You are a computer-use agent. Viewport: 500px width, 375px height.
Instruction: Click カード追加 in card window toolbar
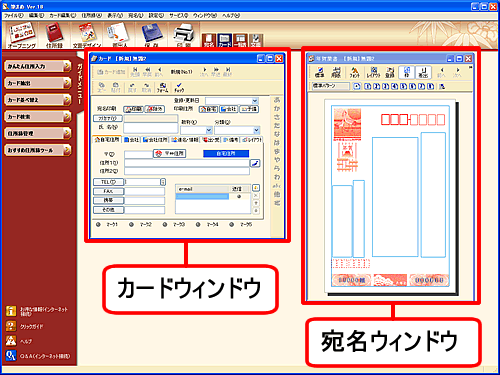point(111,72)
